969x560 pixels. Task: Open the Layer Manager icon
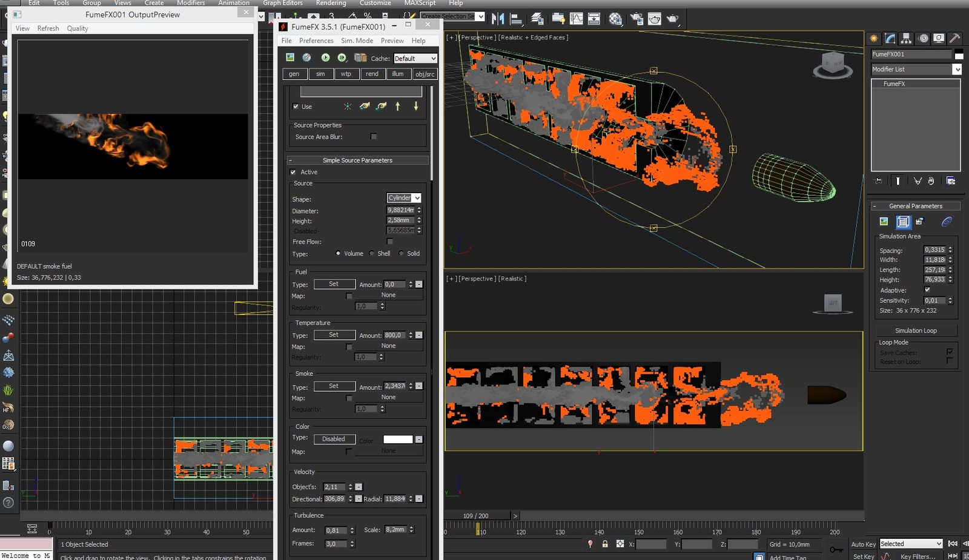coord(537,19)
